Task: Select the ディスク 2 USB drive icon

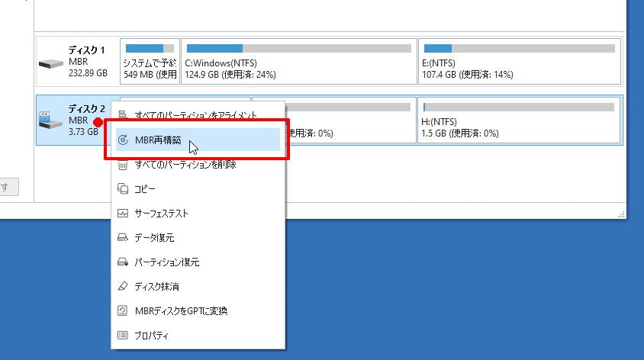Action: click(50, 120)
